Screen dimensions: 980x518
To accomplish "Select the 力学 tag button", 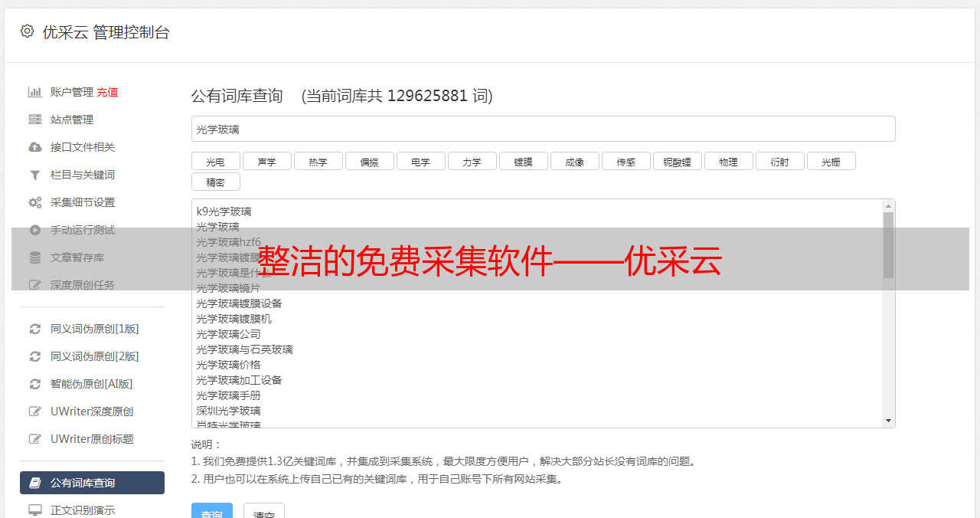I will [x=472, y=161].
